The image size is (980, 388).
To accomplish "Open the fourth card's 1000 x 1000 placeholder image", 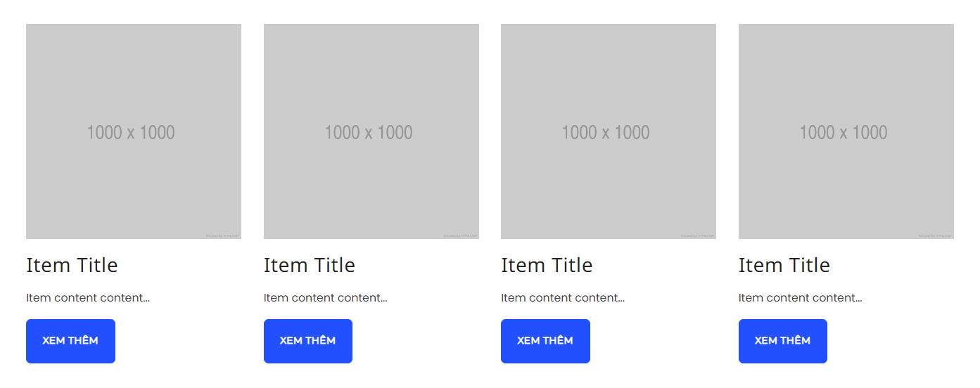I will click(x=846, y=131).
